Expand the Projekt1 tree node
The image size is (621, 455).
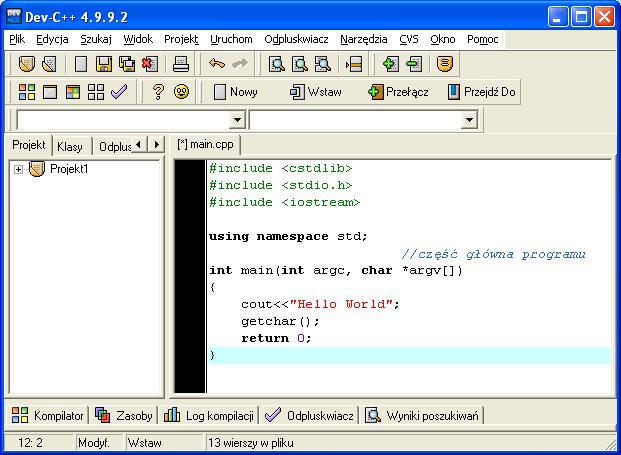18,169
